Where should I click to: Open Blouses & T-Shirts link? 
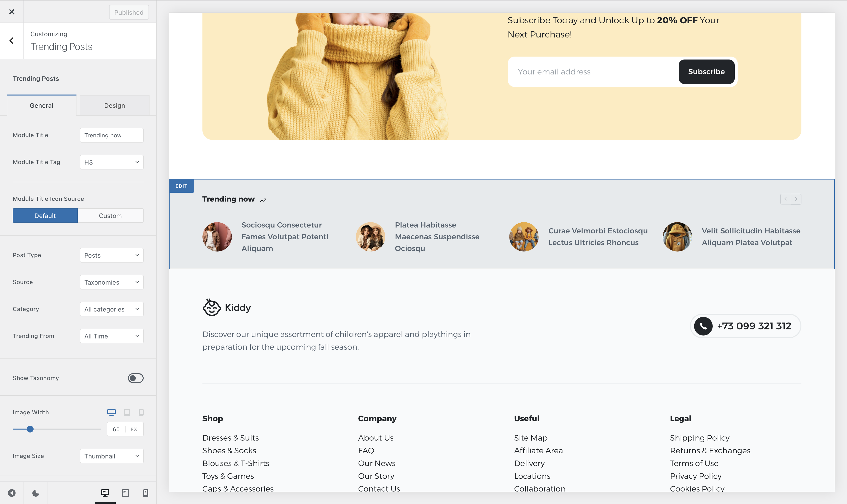click(236, 463)
